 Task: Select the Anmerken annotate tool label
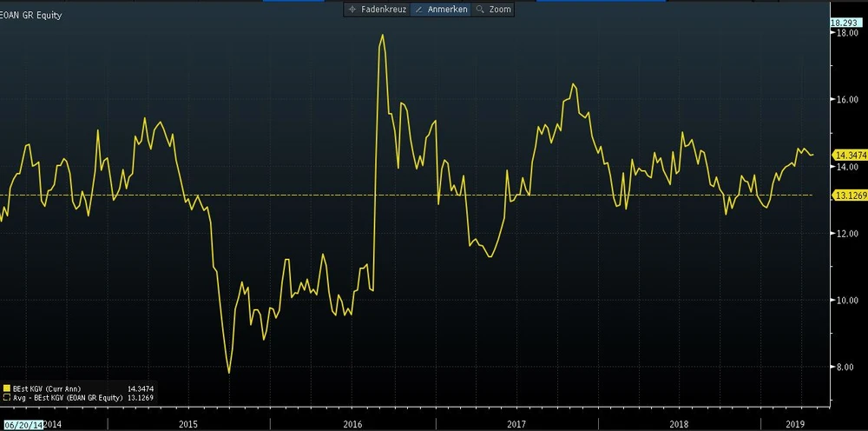click(x=448, y=10)
